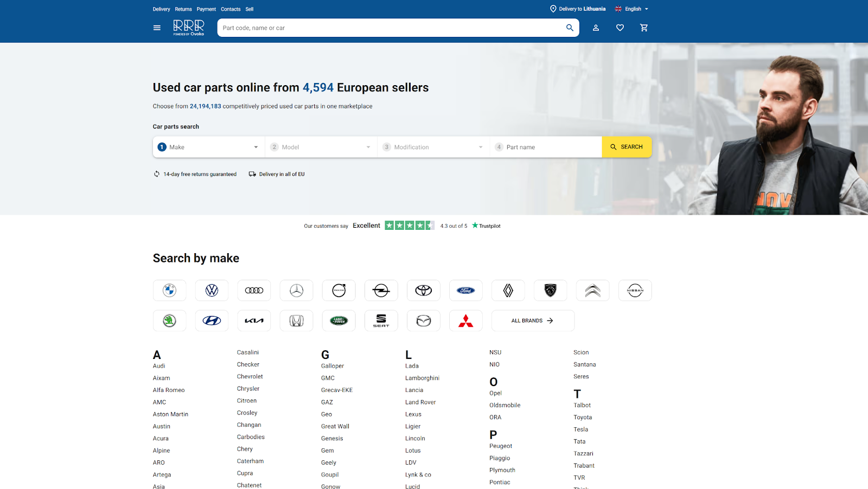Open the Make dropdown

(x=209, y=147)
